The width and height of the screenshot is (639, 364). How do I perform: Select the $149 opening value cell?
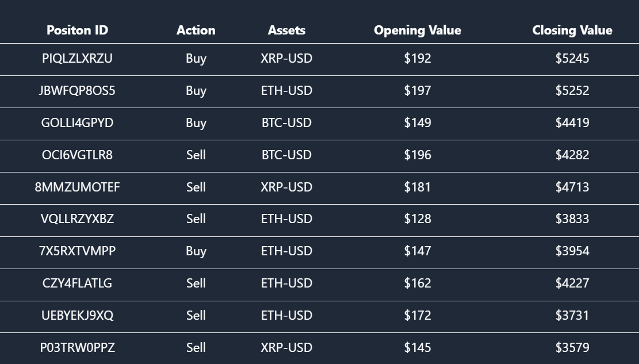(x=417, y=123)
